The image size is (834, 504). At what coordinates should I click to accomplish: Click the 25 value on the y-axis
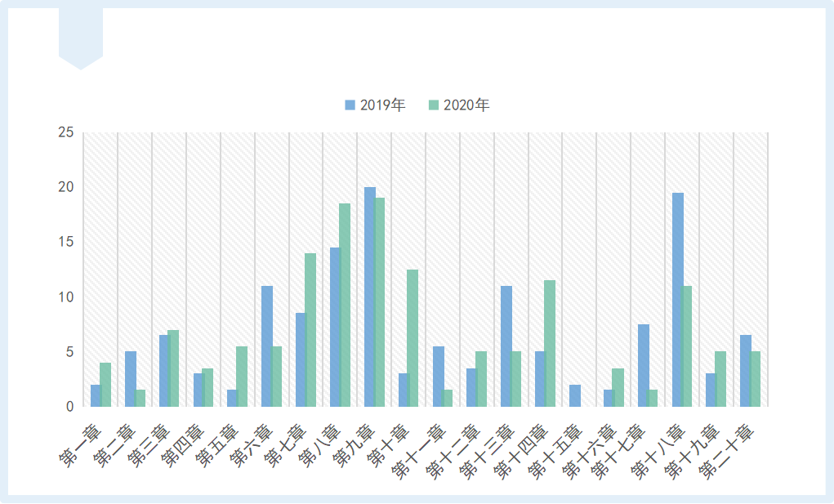65,132
